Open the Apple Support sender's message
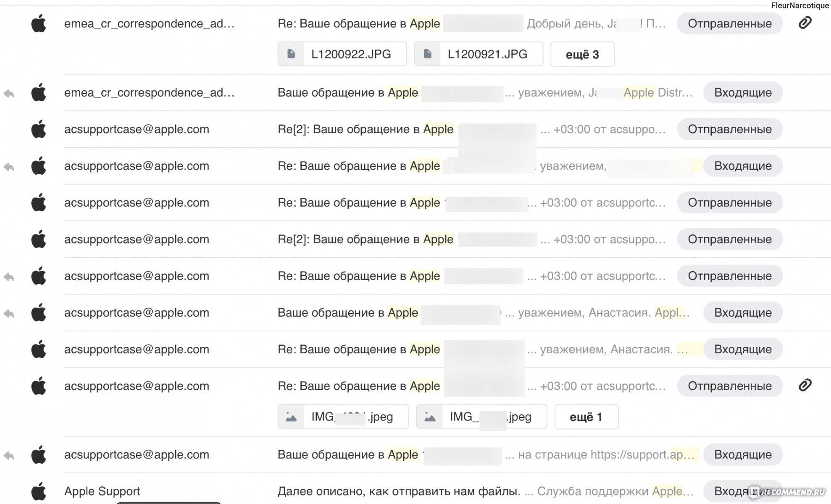The image size is (831, 504). click(102, 491)
